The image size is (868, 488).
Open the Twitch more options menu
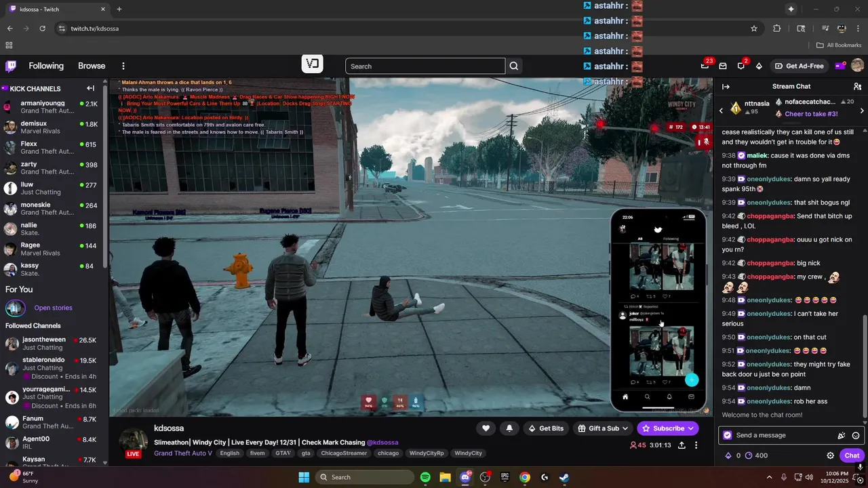[x=123, y=66]
